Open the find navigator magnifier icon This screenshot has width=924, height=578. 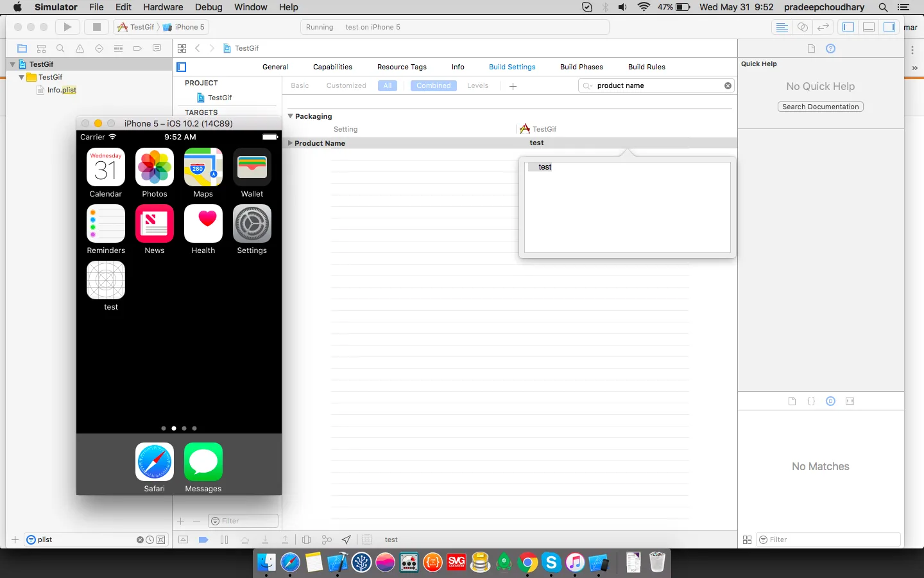click(x=60, y=48)
